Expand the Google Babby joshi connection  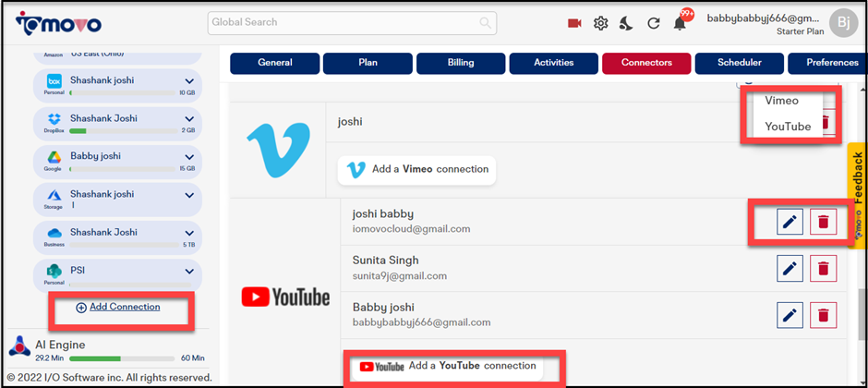coord(189,157)
